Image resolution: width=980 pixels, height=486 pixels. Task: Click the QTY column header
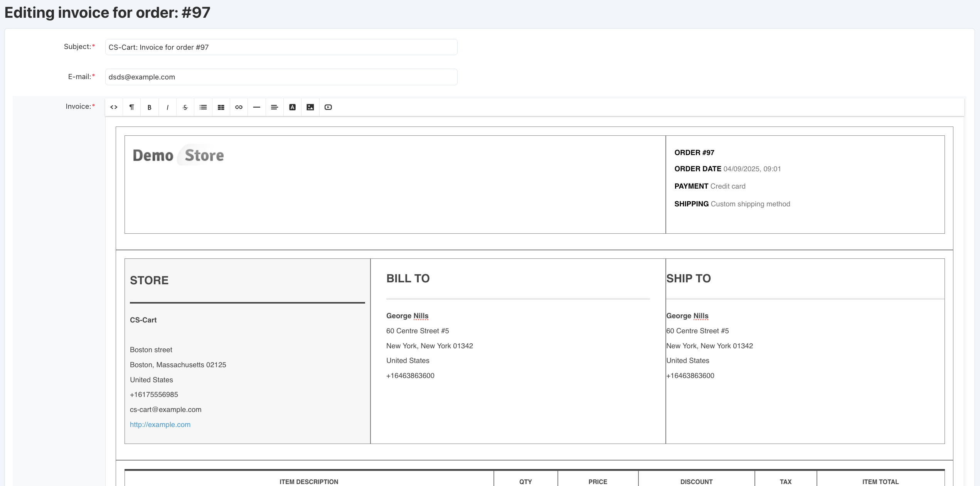pos(525,482)
